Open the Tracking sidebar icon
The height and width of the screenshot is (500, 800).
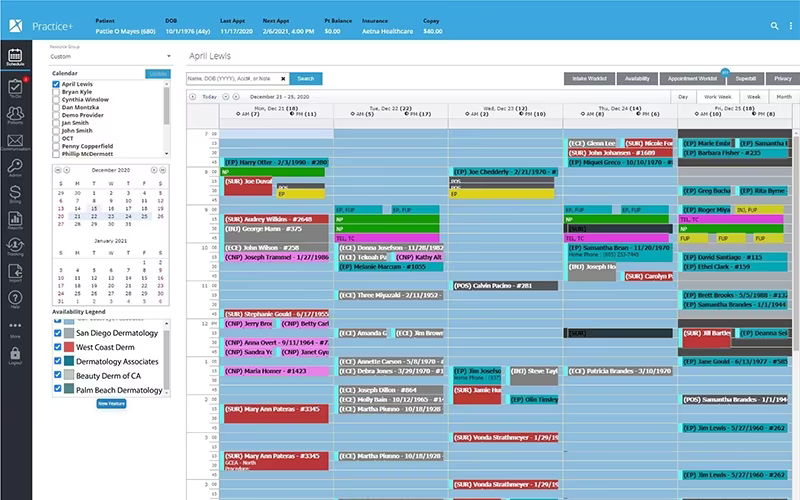point(15,247)
